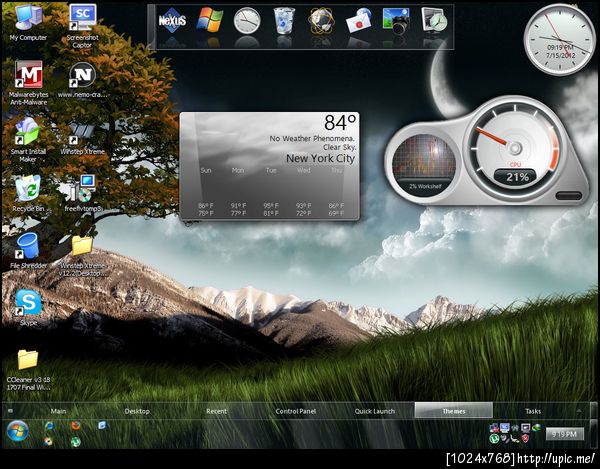Open Winstep Xtreme v12.2 folder
This screenshot has width=600, height=469.
click(82, 256)
